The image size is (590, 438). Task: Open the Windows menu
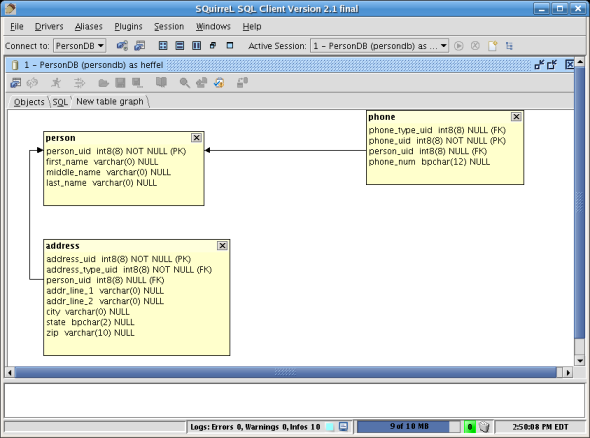click(x=213, y=27)
